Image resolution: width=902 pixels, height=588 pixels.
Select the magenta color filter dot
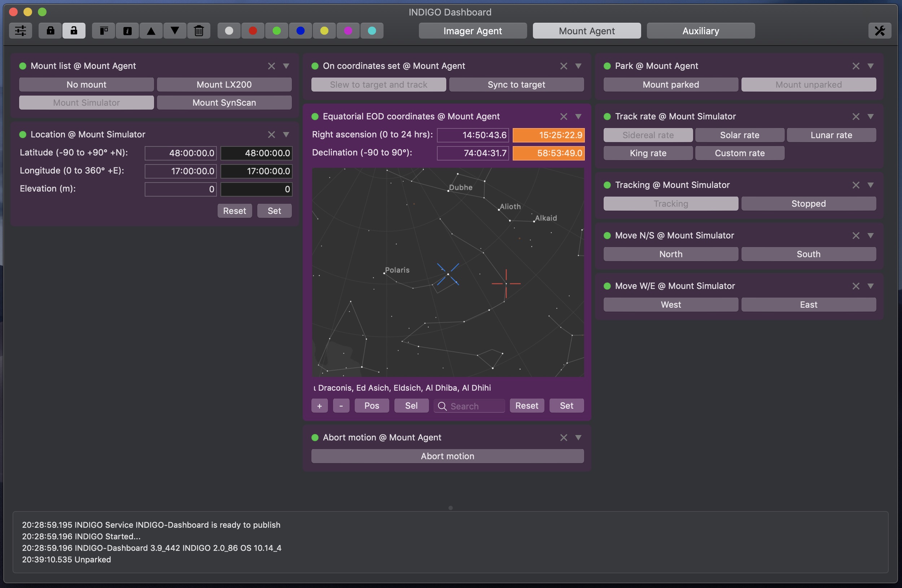348,31
